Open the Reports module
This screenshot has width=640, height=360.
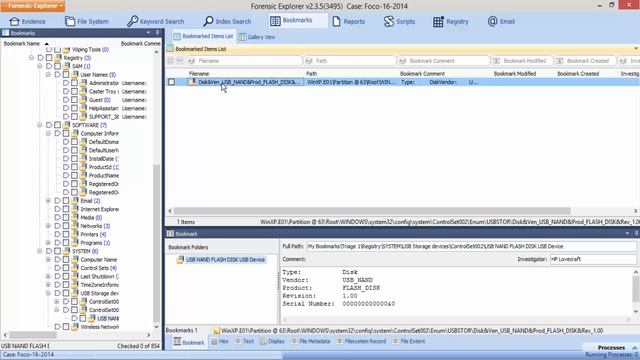point(348,21)
